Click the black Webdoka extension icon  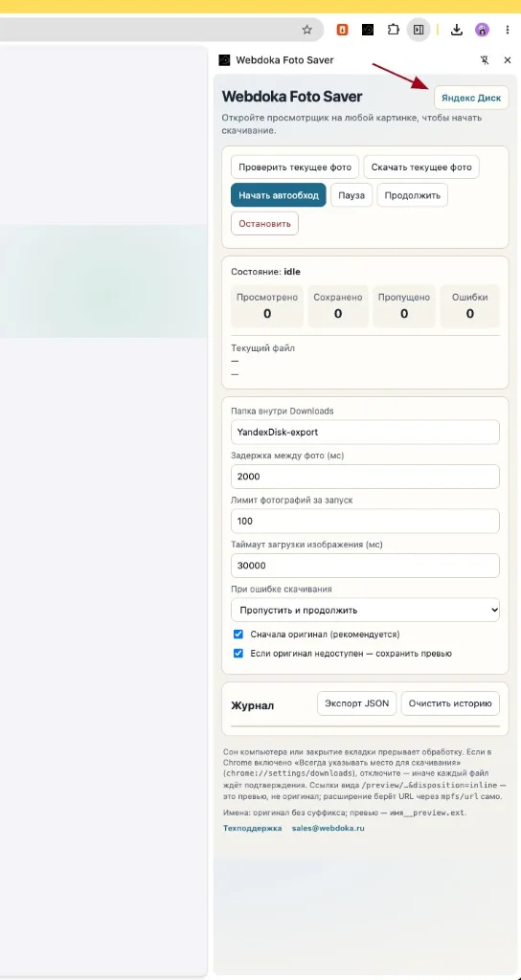coord(368,30)
